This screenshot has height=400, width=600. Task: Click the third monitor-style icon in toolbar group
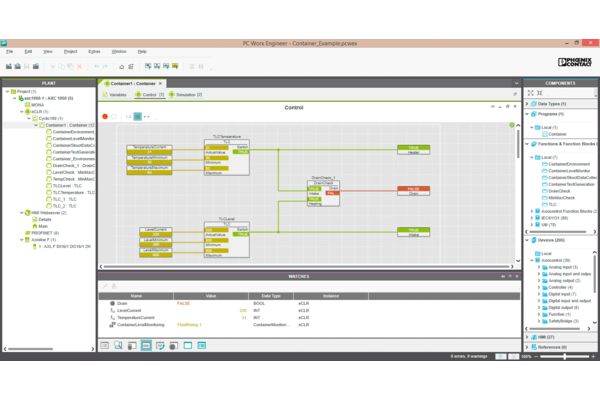[x=166, y=66]
